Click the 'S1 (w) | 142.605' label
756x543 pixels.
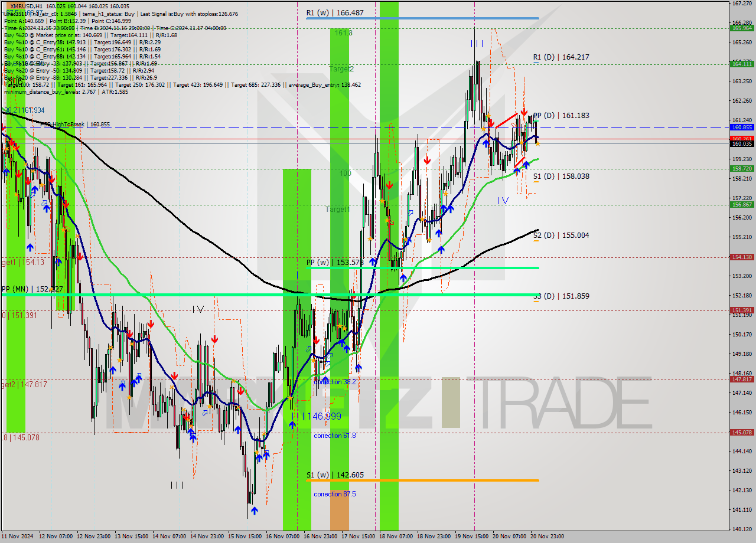point(335,475)
